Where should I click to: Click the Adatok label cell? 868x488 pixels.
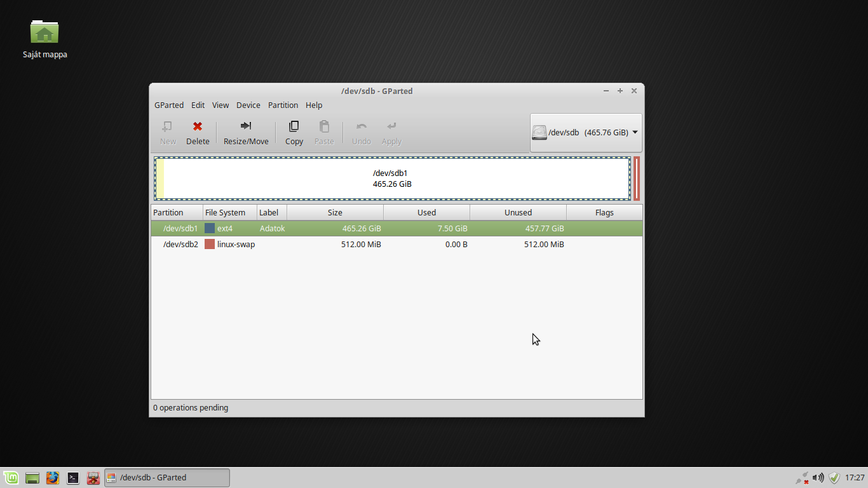pyautogui.click(x=272, y=228)
